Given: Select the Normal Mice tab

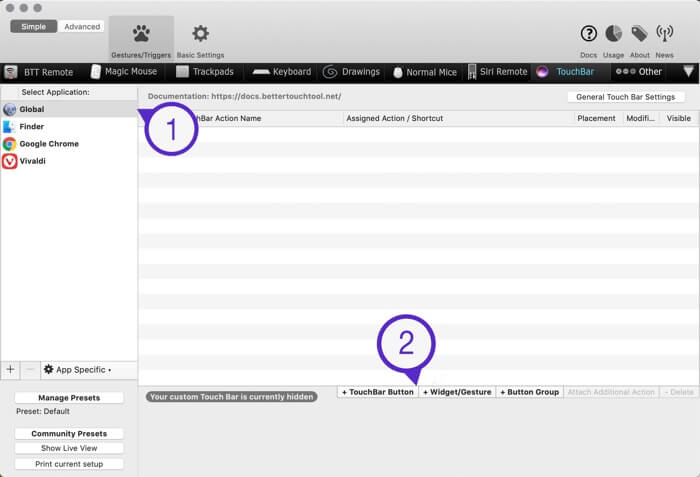Looking at the screenshot, I should click(x=425, y=72).
